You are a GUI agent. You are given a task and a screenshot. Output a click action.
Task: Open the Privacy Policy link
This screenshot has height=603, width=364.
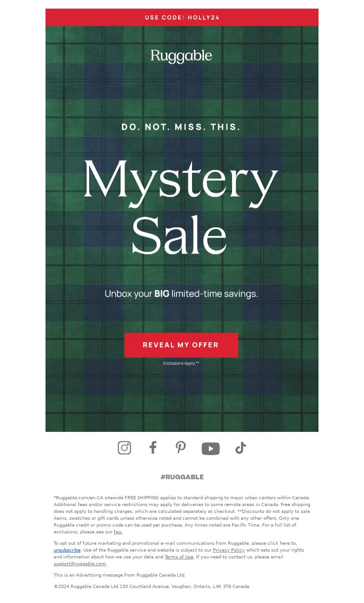[x=229, y=550]
